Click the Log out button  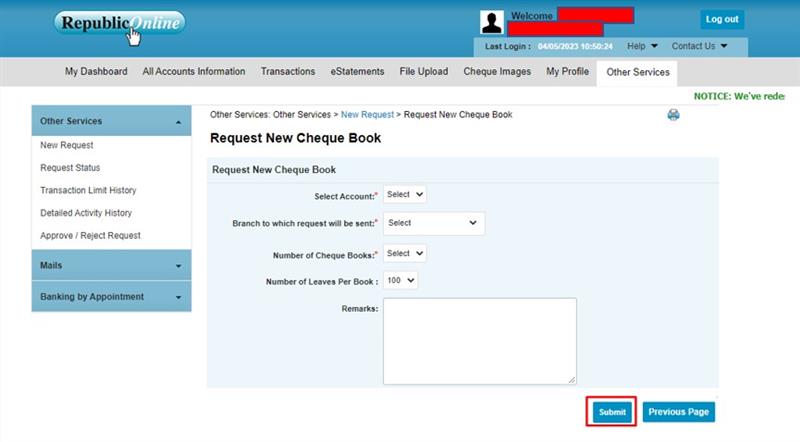(x=721, y=19)
